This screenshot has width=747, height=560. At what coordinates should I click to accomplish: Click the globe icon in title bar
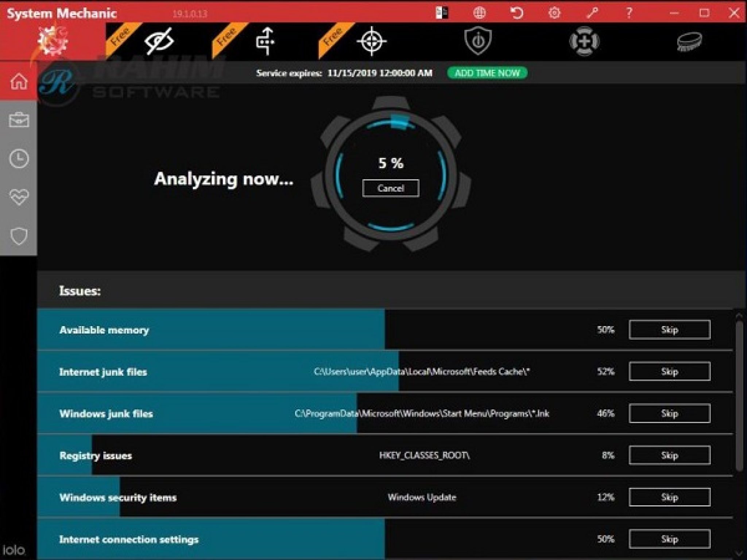click(479, 13)
